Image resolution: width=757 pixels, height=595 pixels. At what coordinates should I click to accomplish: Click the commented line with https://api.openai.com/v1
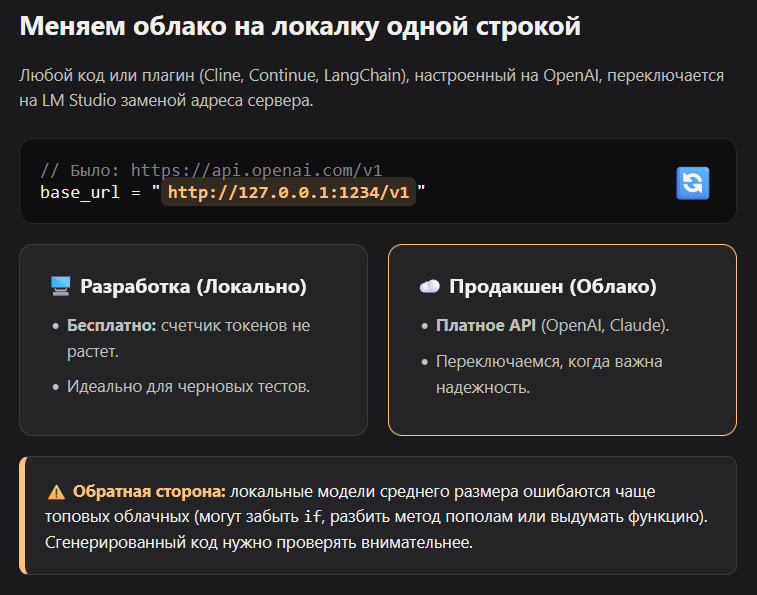coord(211,170)
